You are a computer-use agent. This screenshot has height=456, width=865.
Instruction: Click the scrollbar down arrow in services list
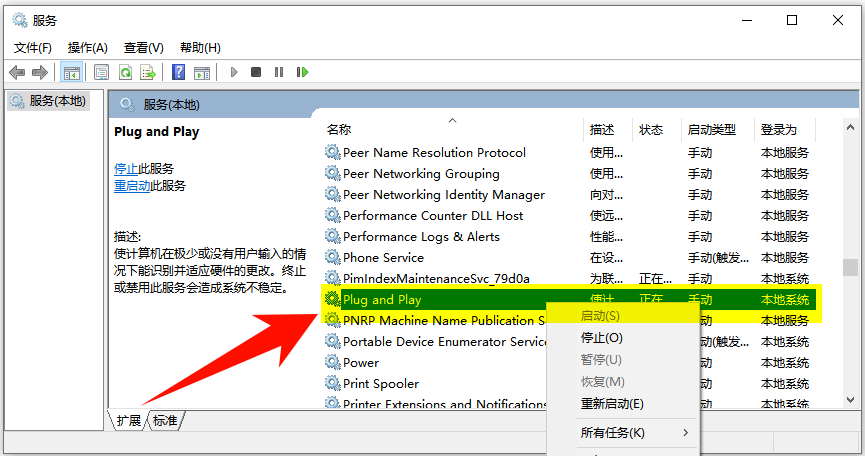click(x=850, y=400)
